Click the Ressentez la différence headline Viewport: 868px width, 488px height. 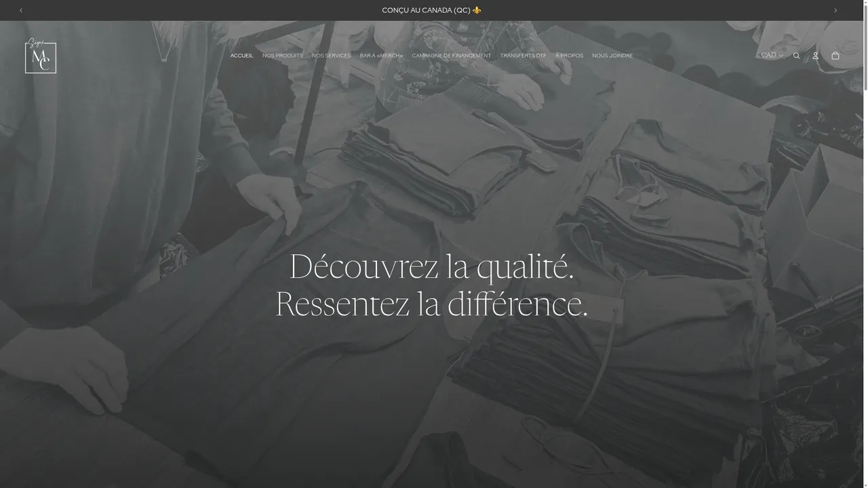point(432,304)
